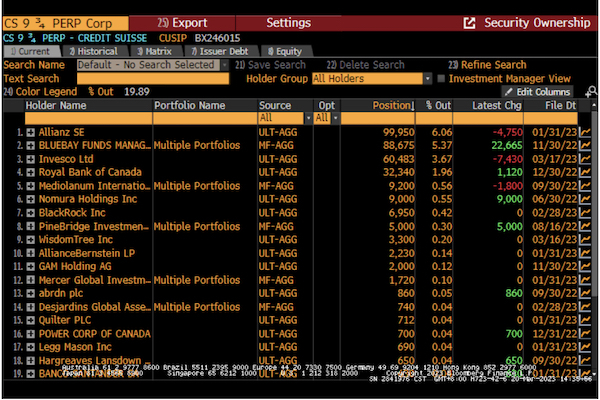This screenshot has height=400, width=600.
Task: Click the Portfolio Name column header
Action: click(190, 106)
